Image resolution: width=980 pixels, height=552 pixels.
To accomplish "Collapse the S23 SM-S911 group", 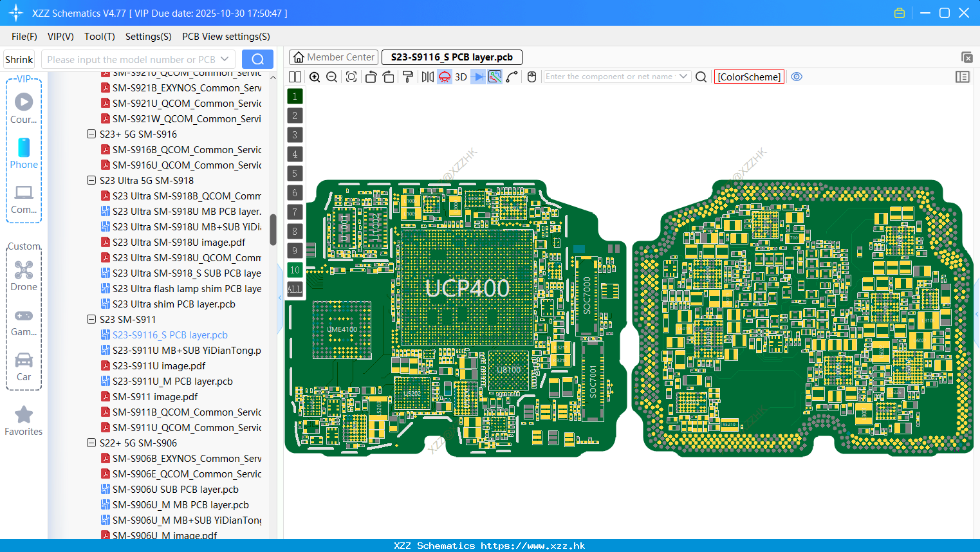I will [91, 320].
